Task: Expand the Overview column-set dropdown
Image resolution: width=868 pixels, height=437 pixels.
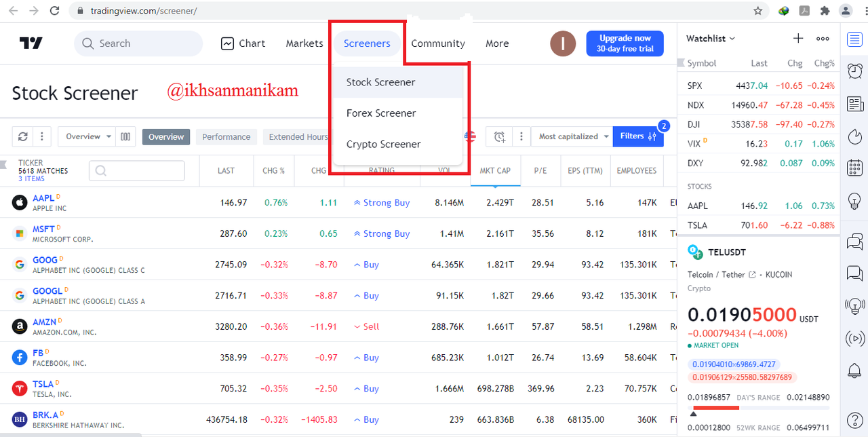Action: click(87, 136)
